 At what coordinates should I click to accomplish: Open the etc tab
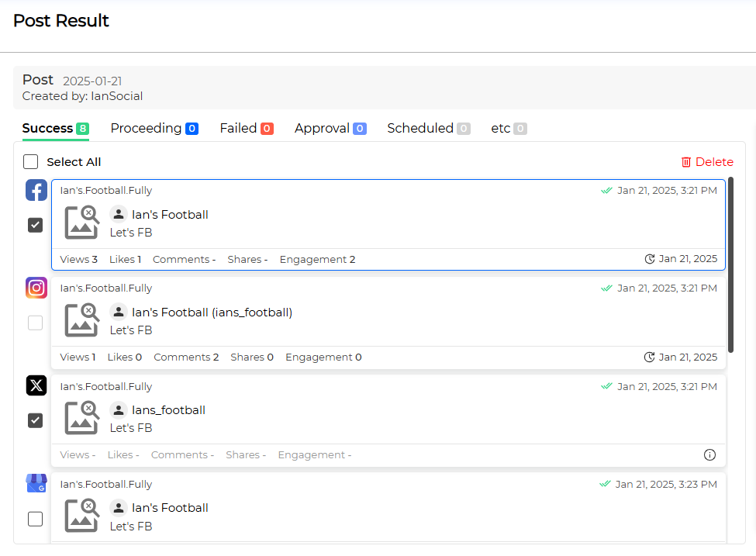point(509,128)
